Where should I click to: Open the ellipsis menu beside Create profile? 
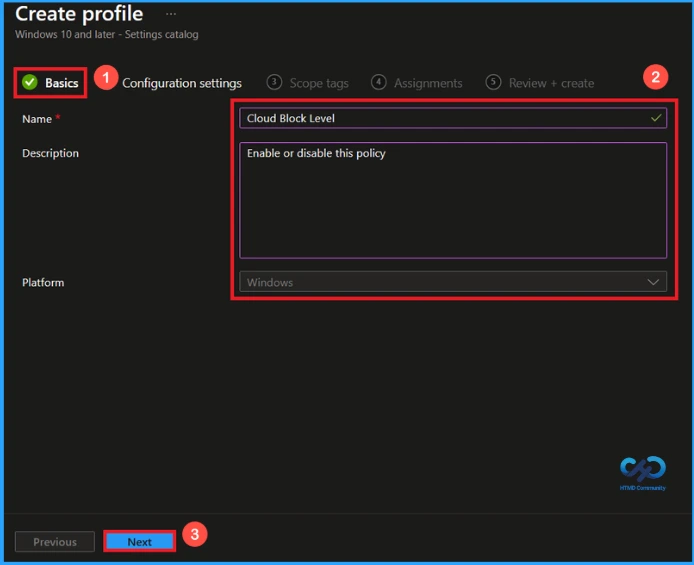pyautogui.click(x=171, y=14)
